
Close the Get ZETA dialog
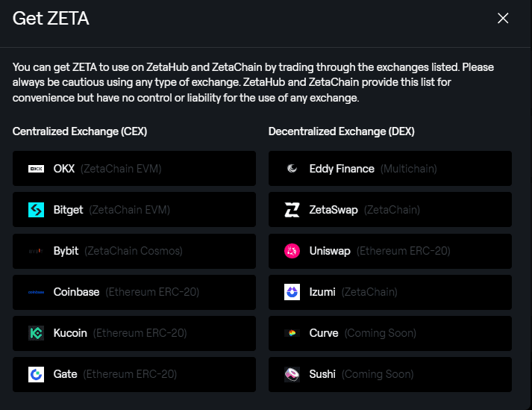(503, 18)
